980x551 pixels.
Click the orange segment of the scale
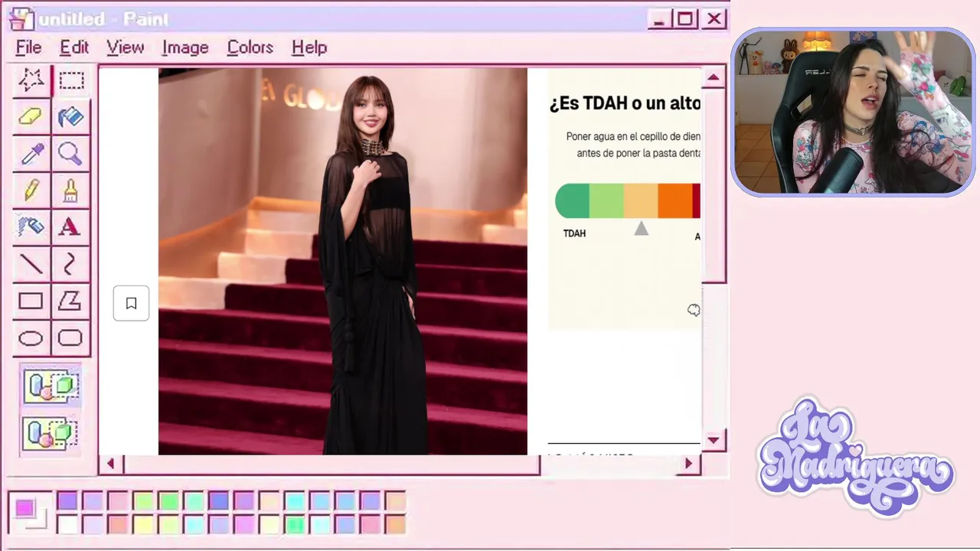pos(675,201)
